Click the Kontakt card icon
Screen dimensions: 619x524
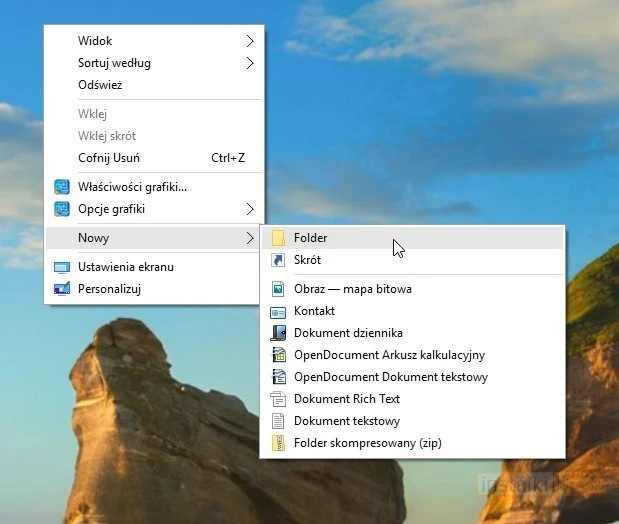pyautogui.click(x=278, y=311)
